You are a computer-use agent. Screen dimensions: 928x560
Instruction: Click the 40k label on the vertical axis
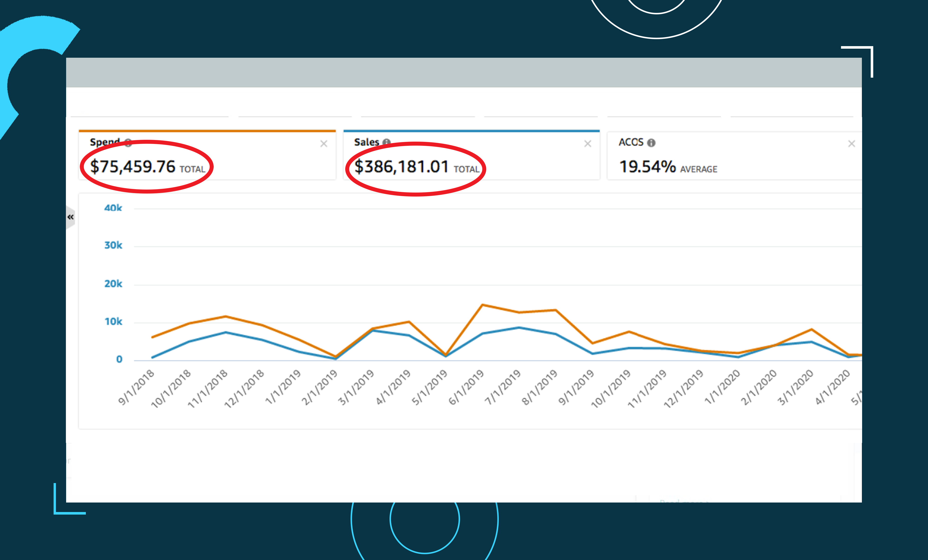point(113,208)
